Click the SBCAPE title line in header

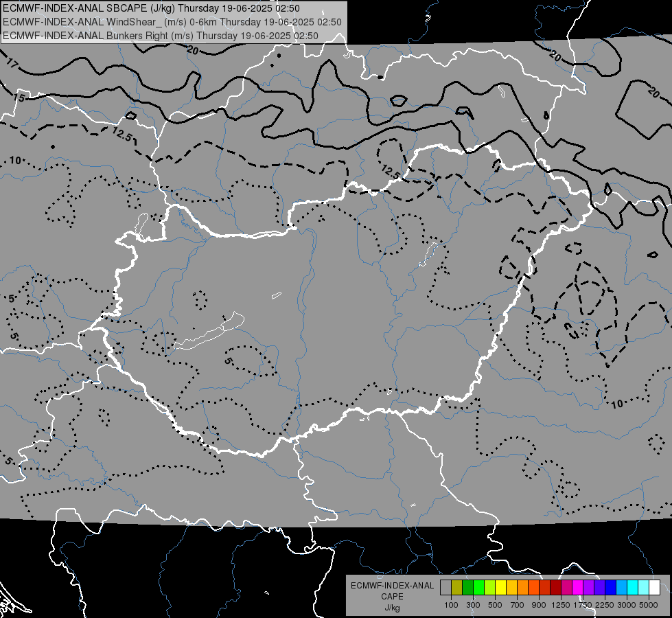pos(151,8)
